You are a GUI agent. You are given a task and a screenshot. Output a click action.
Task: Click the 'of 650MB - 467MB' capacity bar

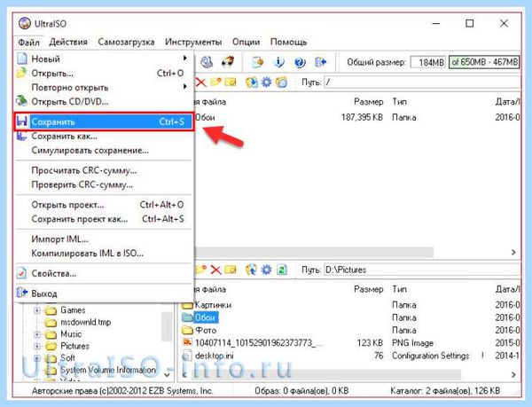[484, 62]
